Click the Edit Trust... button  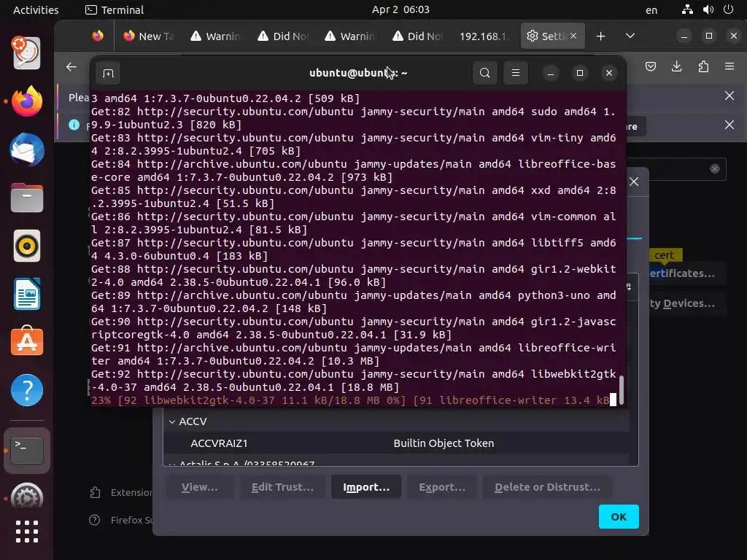[282, 487]
